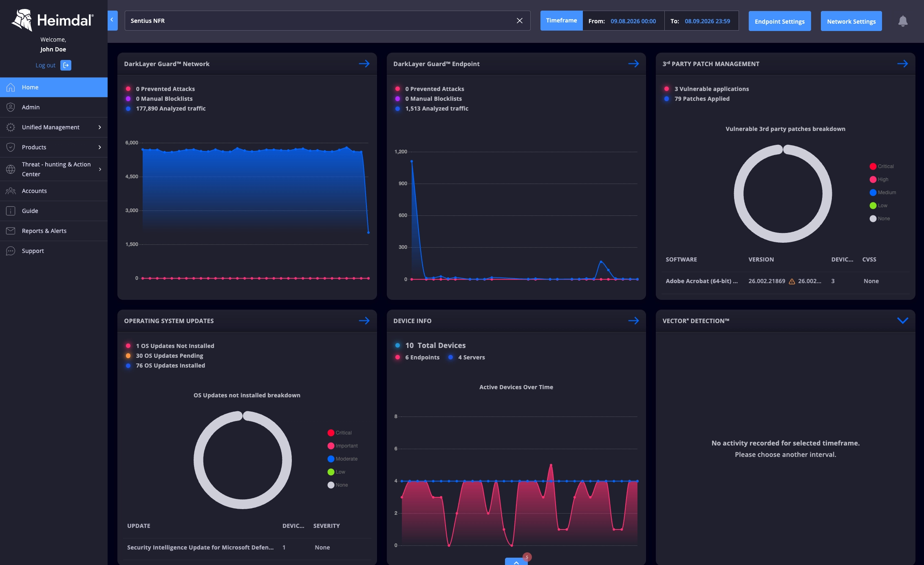Viewport: 924px width, 565px height.
Task: Click the From date 09.08.2026 00:00
Action: coord(633,21)
